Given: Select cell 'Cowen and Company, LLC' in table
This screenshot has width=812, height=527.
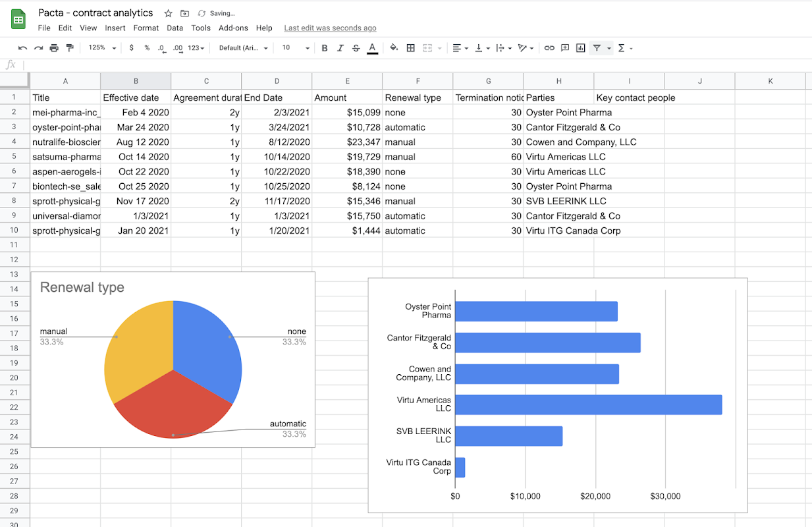Looking at the screenshot, I should coord(558,142).
